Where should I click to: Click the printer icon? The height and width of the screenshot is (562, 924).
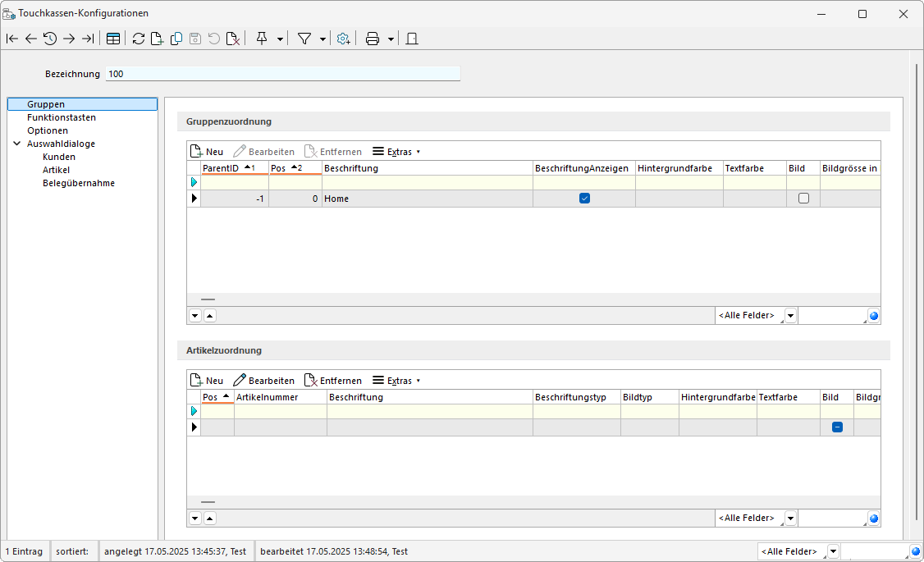click(372, 39)
